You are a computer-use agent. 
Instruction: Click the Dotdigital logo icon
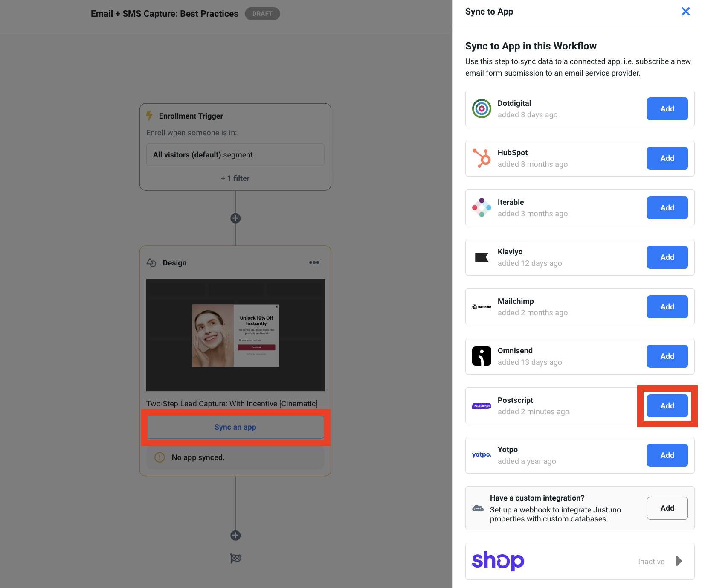pos(482,109)
